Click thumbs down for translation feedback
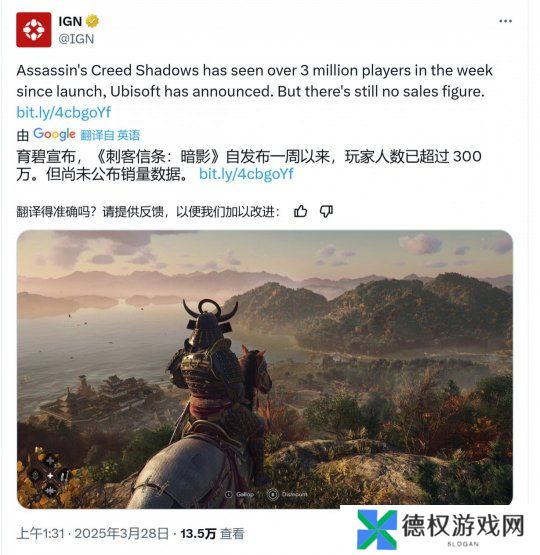 (326, 212)
